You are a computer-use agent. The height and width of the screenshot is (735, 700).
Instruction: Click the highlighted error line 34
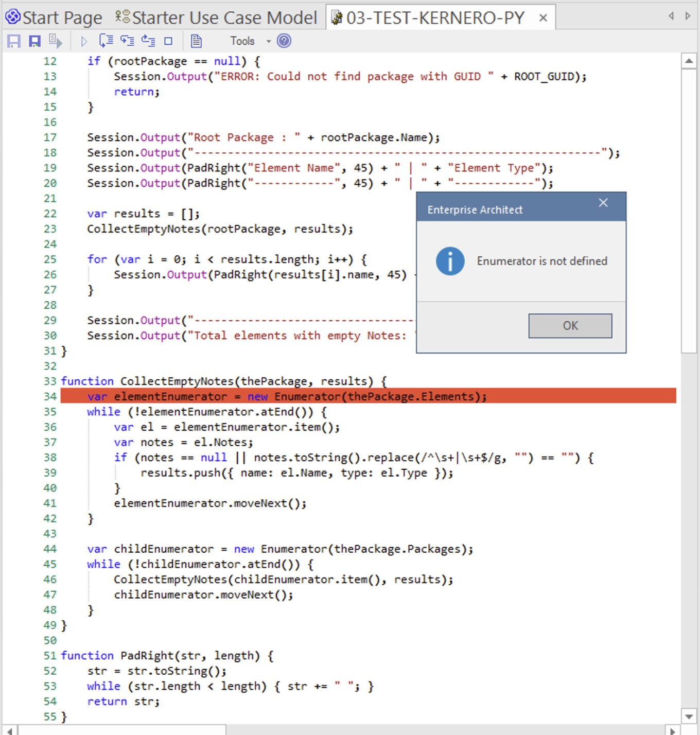[368, 396]
